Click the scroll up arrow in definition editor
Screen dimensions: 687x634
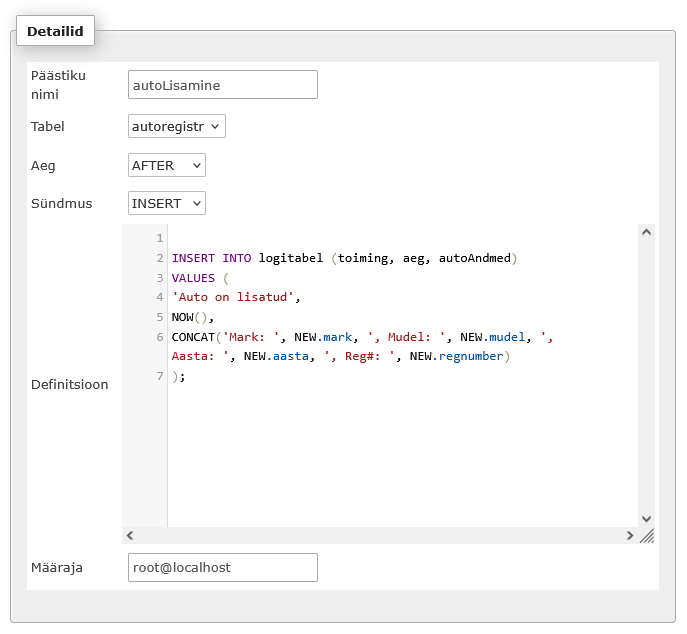coord(646,232)
